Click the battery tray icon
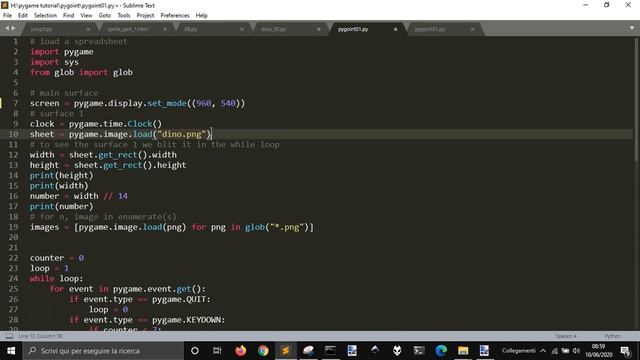Screen dimensions: 640x360 (565, 351)
